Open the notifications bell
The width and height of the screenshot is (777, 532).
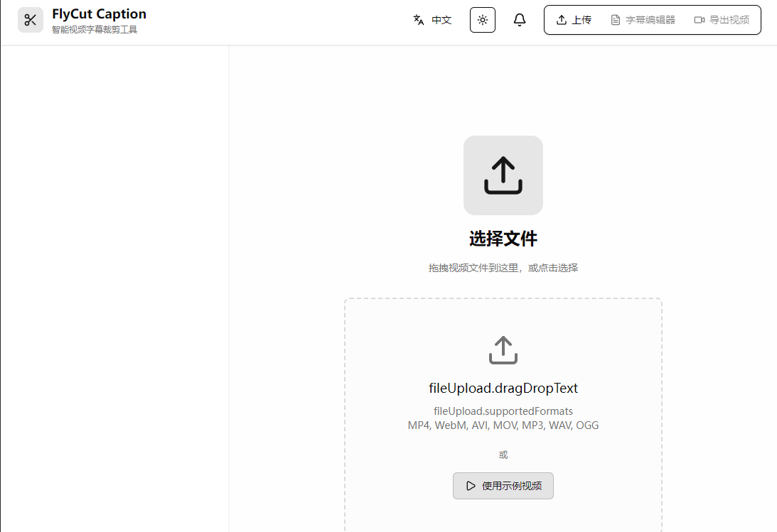[520, 20]
